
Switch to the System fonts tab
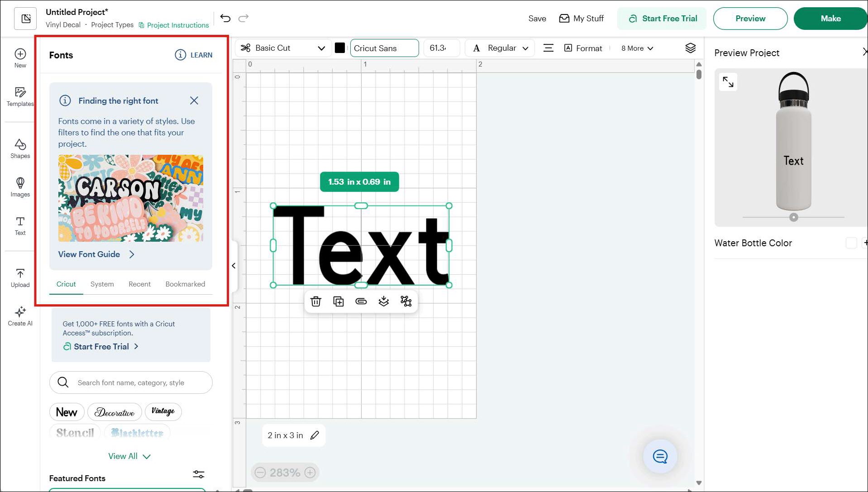click(102, 284)
